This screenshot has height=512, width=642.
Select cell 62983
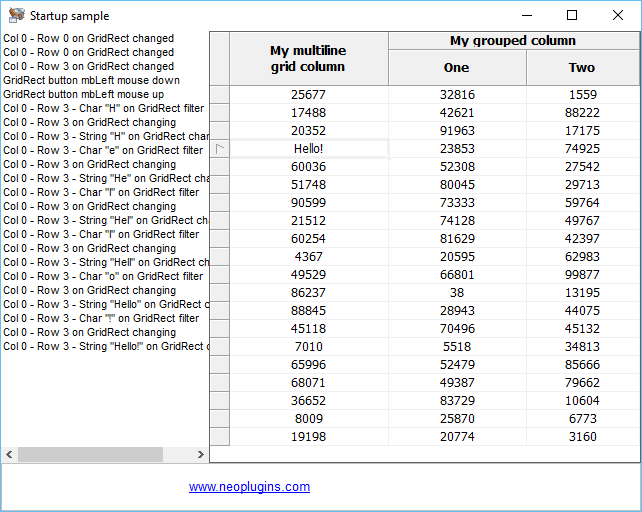583,257
